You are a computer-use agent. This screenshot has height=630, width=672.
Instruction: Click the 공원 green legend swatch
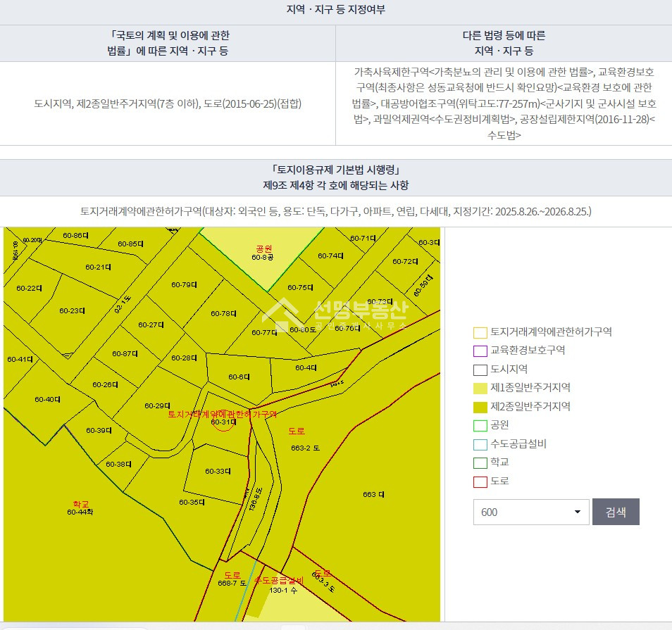pyautogui.click(x=480, y=425)
